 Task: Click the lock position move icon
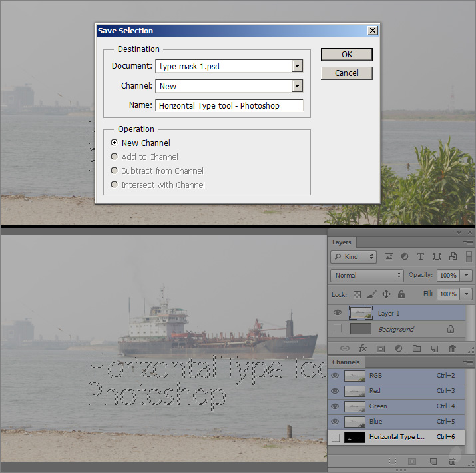(386, 294)
